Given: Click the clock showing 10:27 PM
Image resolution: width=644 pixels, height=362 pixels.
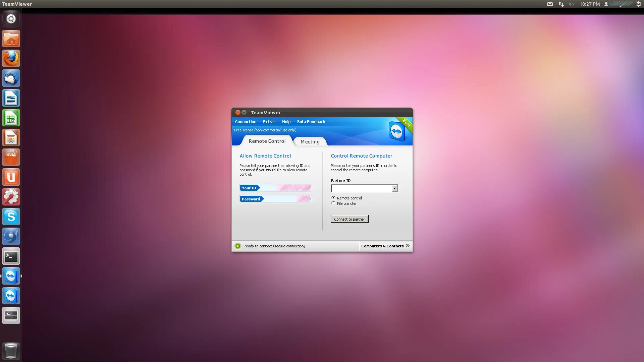Looking at the screenshot, I should (590, 4).
